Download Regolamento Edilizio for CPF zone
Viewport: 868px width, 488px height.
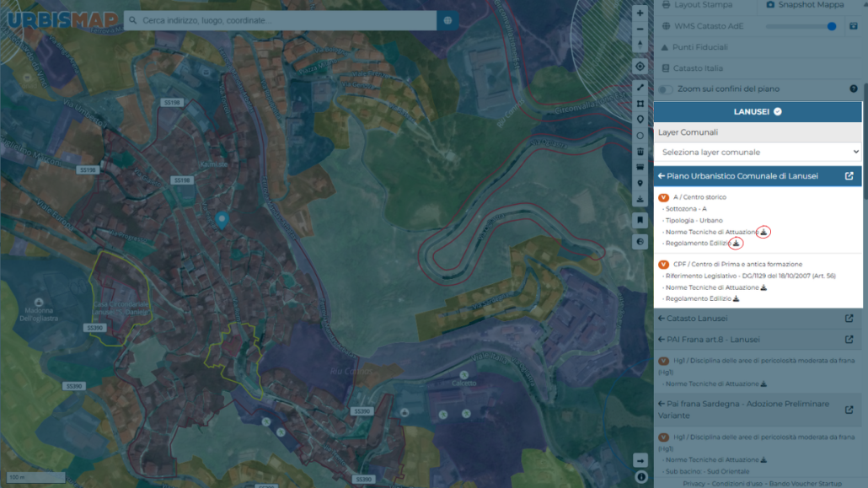pos(736,298)
